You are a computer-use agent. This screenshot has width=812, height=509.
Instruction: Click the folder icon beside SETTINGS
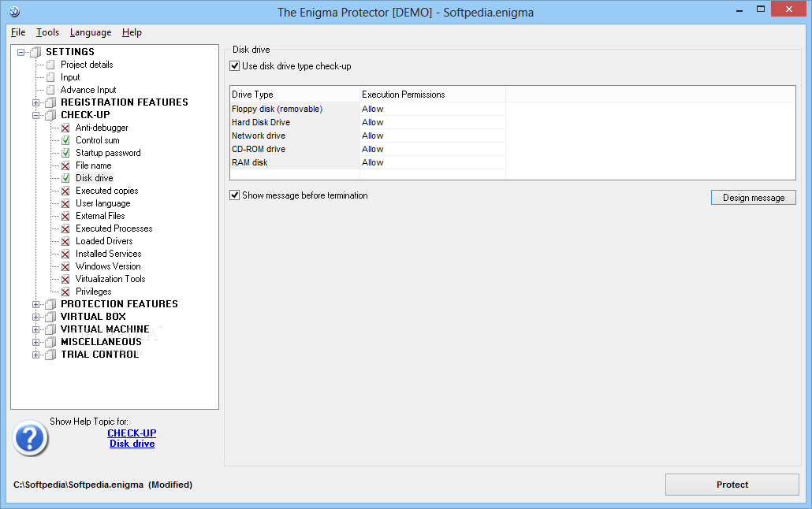[35, 52]
